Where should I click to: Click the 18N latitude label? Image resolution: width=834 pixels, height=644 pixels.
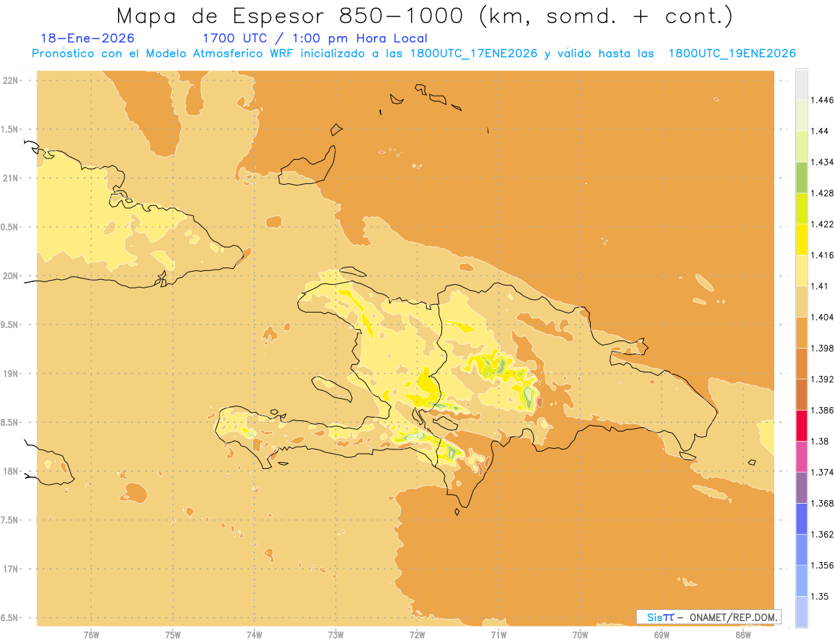(11, 471)
